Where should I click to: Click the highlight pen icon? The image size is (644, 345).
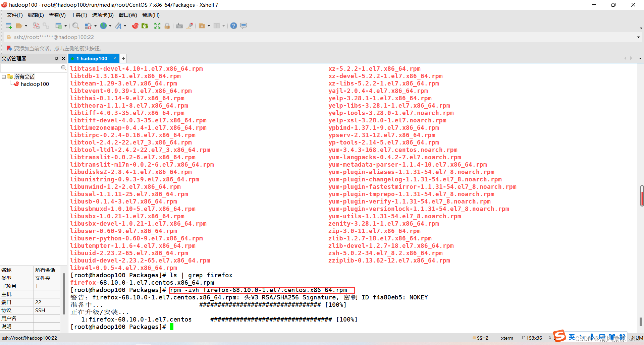190,26
